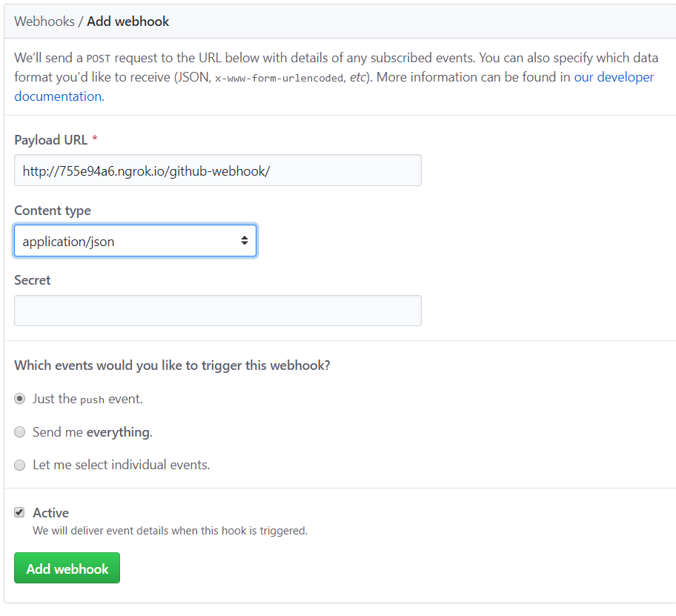Pick 'Let me select individual events' radio
Screen dimensions: 676x616
pos(20,465)
